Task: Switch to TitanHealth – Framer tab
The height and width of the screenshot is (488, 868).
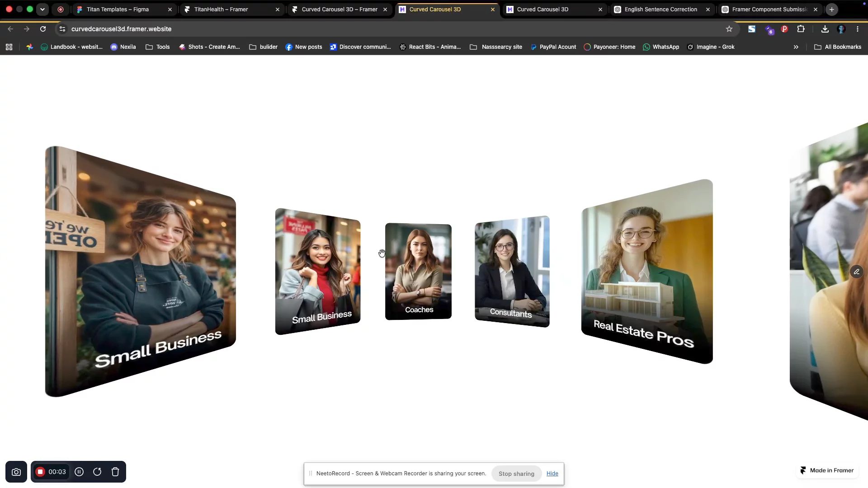Action: pyautogui.click(x=232, y=9)
